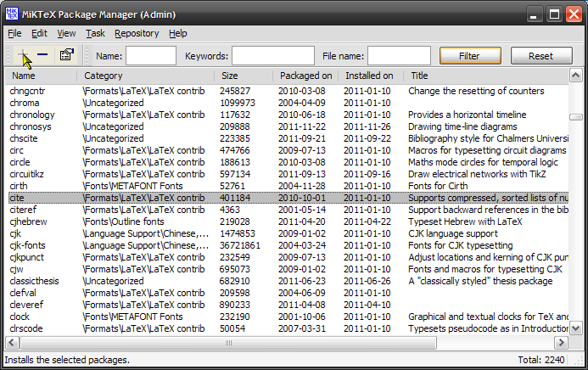Select the chronology package row

tap(287, 115)
